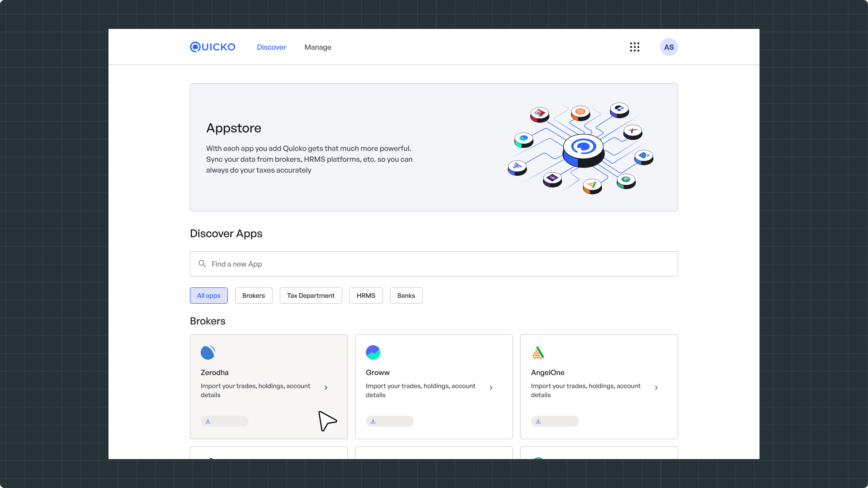Switch to the Discover tab
This screenshot has width=868, height=488.
click(271, 47)
